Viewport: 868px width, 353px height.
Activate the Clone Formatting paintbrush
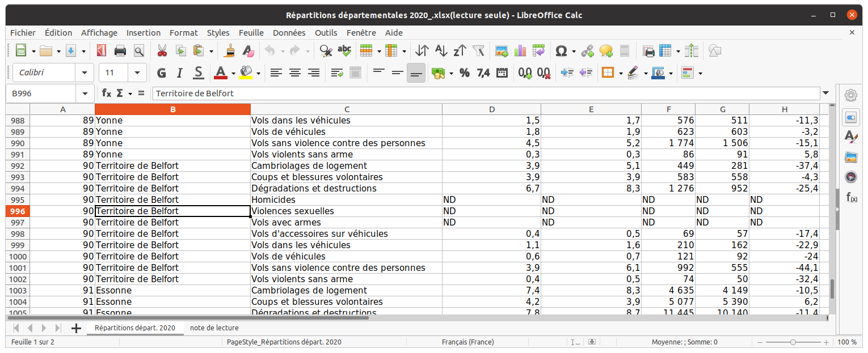[230, 51]
